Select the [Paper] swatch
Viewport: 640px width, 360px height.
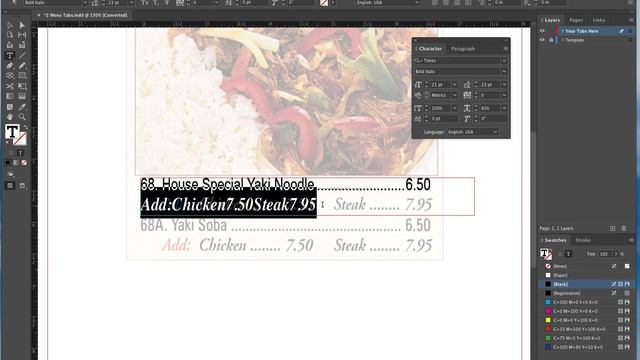587,275
